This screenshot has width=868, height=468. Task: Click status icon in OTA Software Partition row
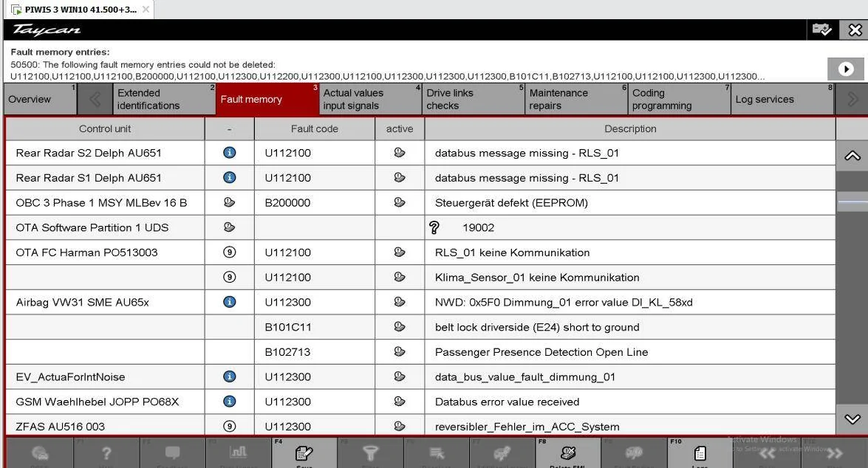point(229,227)
